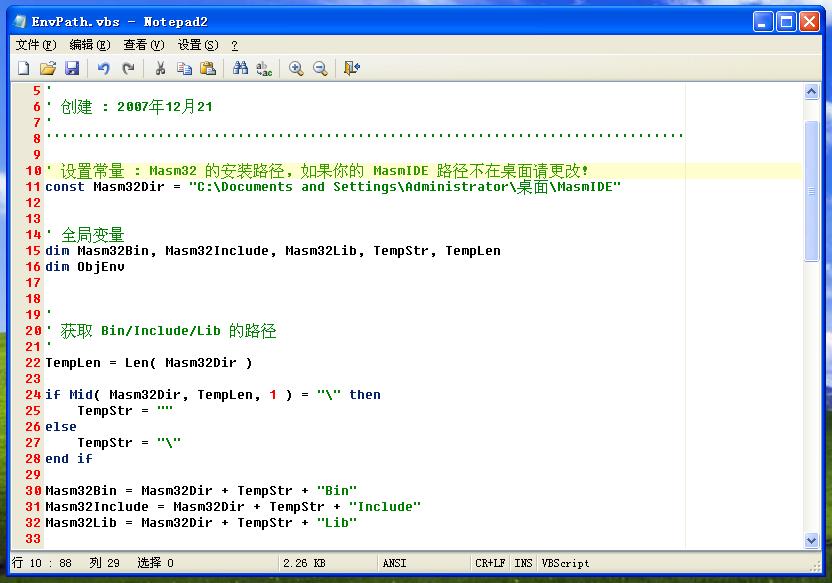Open the ? help menu
The width and height of the screenshot is (832, 583).
click(235, 45)
